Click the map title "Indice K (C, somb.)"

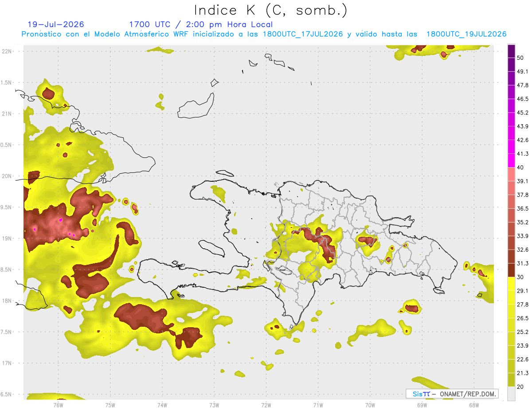coord(271,10)
